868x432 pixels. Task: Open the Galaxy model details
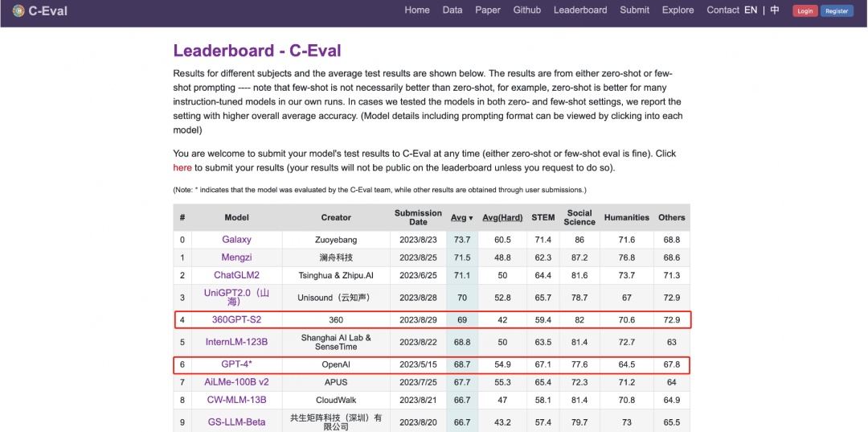(x=236, y=240)
